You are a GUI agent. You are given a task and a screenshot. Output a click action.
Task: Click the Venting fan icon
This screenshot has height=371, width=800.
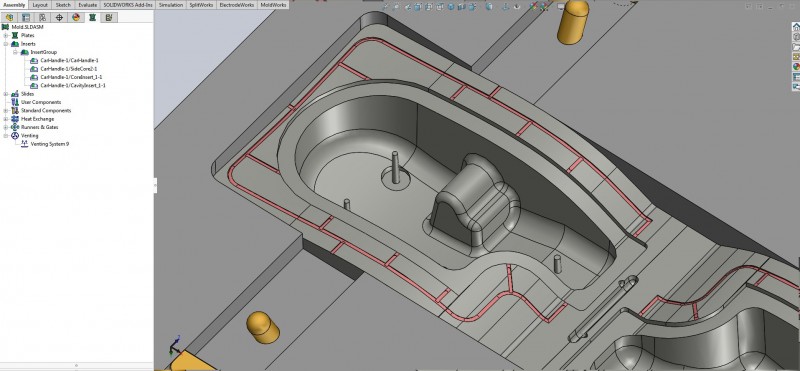(15, 136)
